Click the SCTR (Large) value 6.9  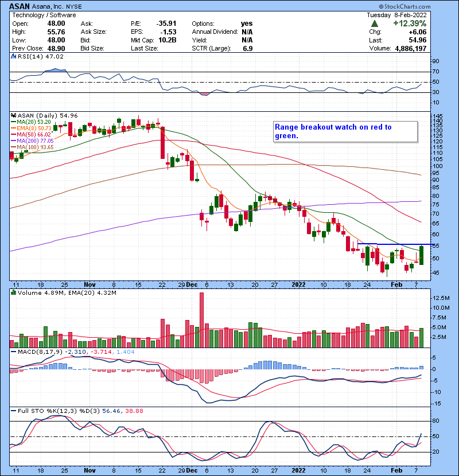[x=248, y=49]
